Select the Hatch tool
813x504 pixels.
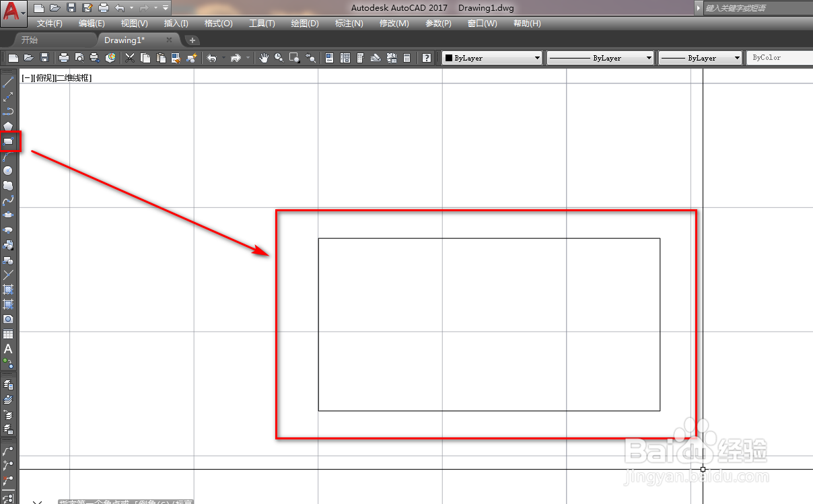(x=8, y=289)
